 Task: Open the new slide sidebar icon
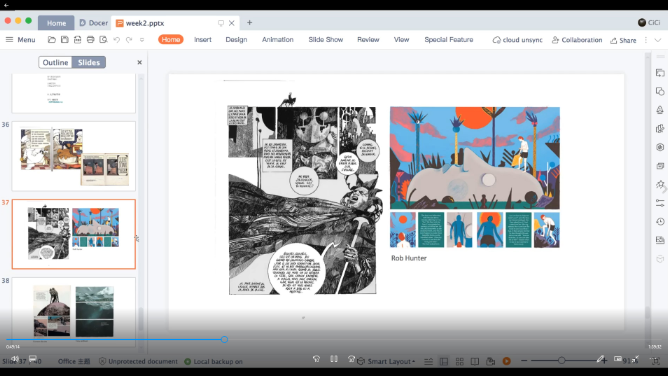tap(660, 73)
